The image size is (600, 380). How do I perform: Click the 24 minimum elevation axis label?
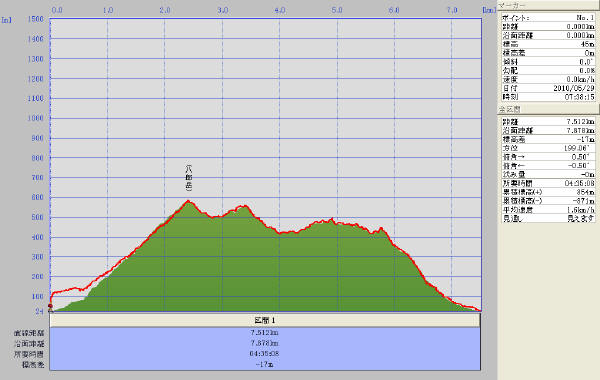point(39,312)
